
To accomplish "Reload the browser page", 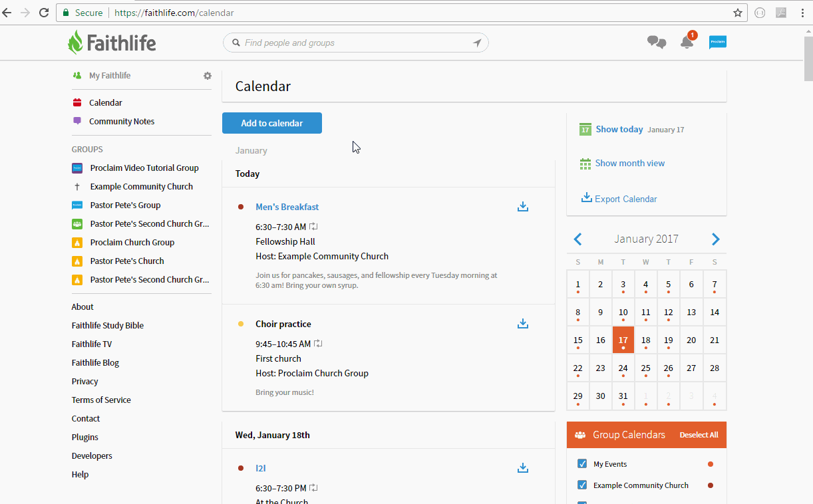I will point(44,13).
